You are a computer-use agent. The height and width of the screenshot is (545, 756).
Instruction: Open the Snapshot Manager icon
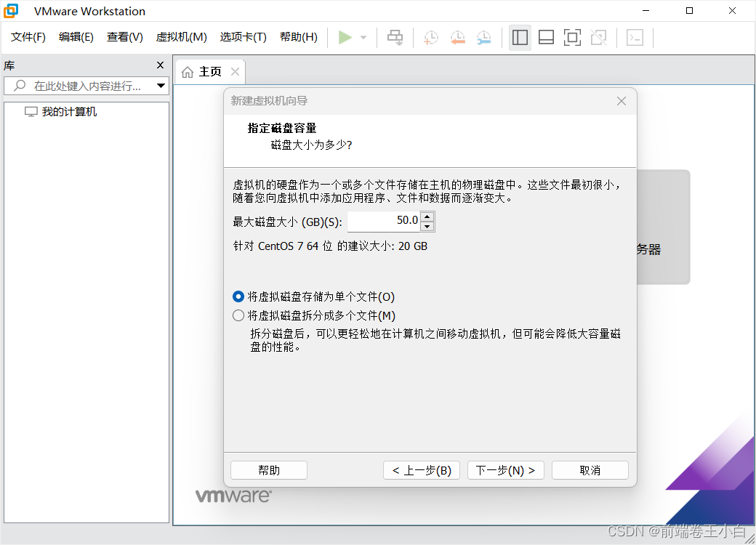483,38
